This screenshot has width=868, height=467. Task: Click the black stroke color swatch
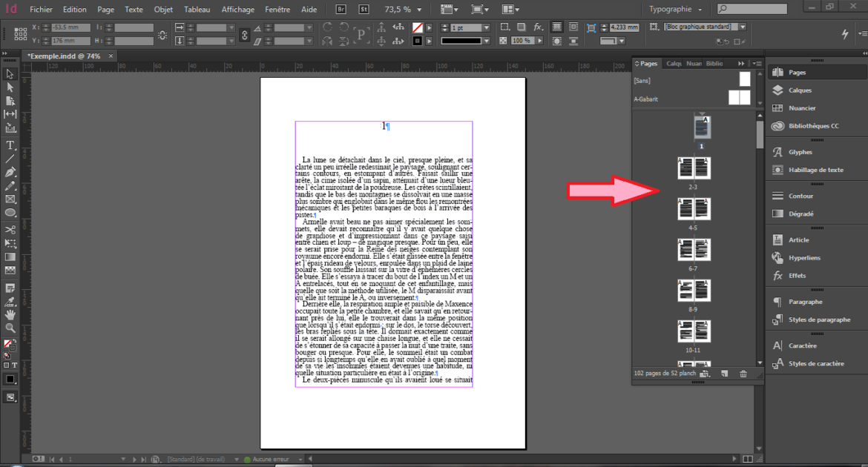pyautogui.click(x=417, y=41)
